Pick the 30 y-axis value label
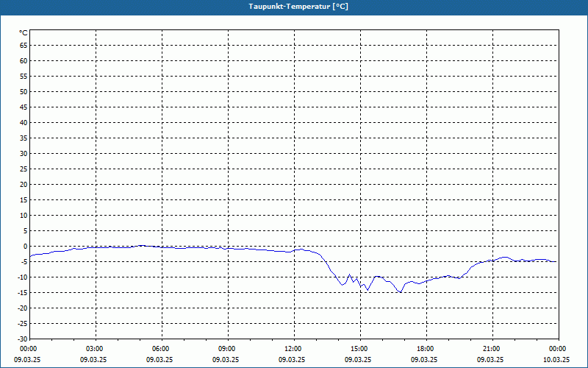Screen dimensions: 588x368 pos(24,154)
